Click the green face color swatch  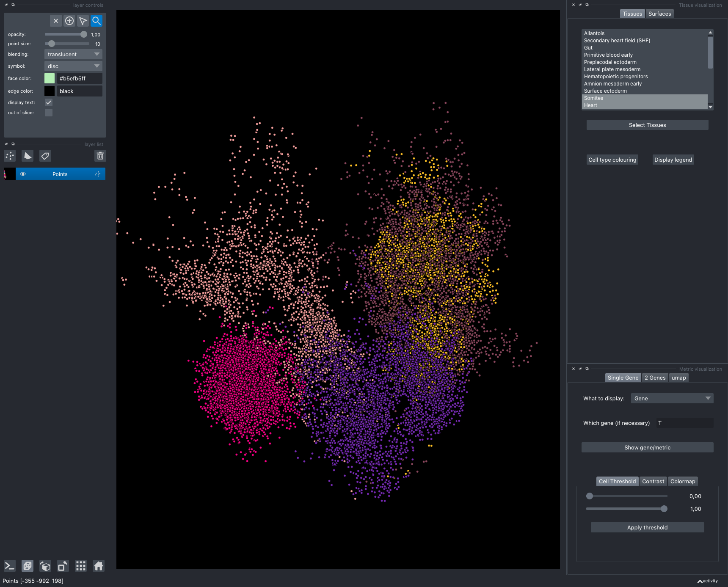pyautogui.click(x=50, y=78)
